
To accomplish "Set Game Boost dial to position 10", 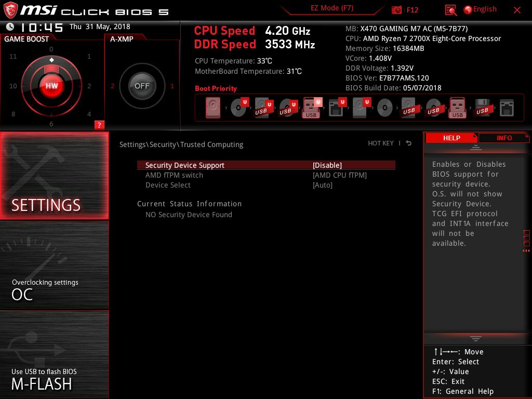I will (x=13, y=86).
